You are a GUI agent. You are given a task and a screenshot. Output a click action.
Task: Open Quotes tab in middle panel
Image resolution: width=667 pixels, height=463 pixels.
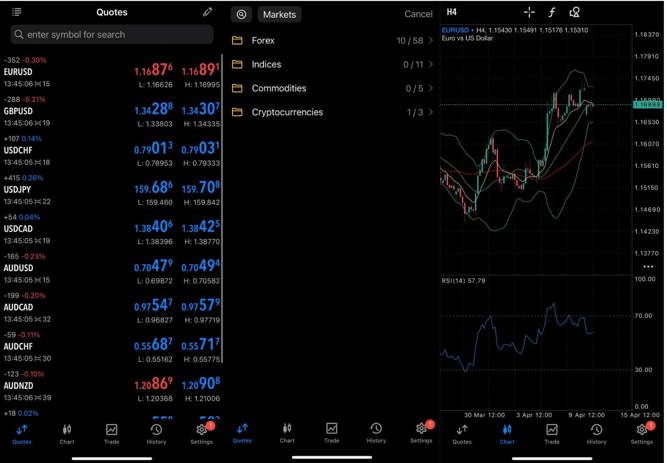[x=242, y=433]
